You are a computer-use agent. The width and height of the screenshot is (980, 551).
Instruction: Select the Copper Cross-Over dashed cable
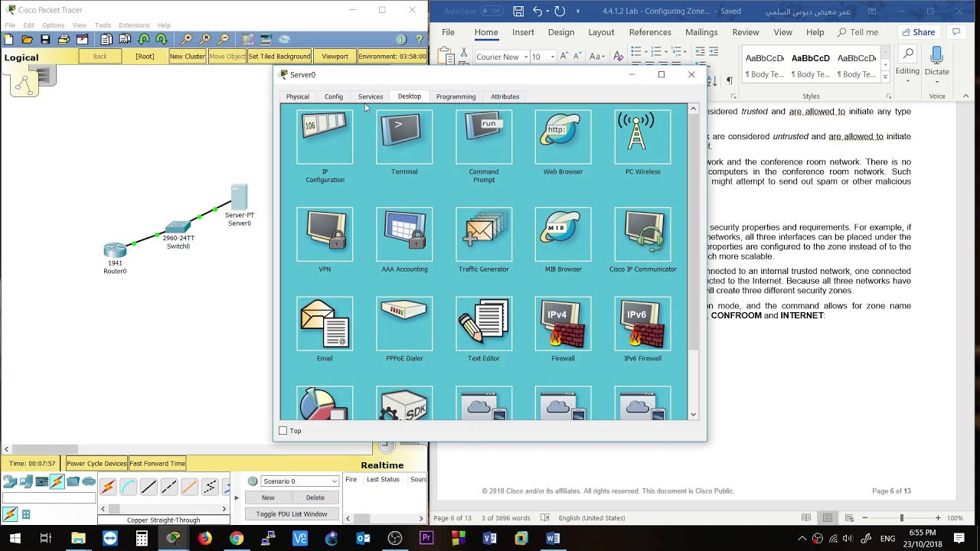[169, 487]
